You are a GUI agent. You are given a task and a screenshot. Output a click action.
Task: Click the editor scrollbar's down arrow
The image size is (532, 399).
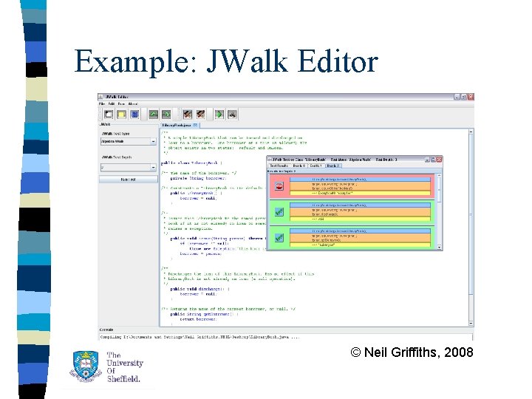click(x=471, y=324)
